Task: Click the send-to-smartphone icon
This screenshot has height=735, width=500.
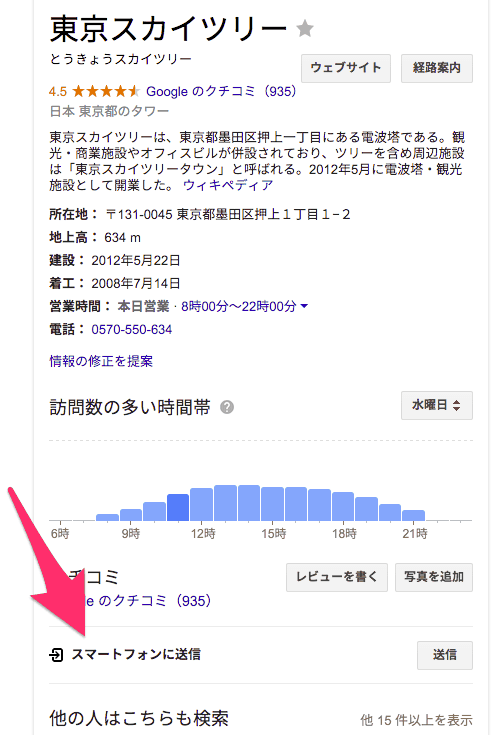Action: tap(56, 654)
